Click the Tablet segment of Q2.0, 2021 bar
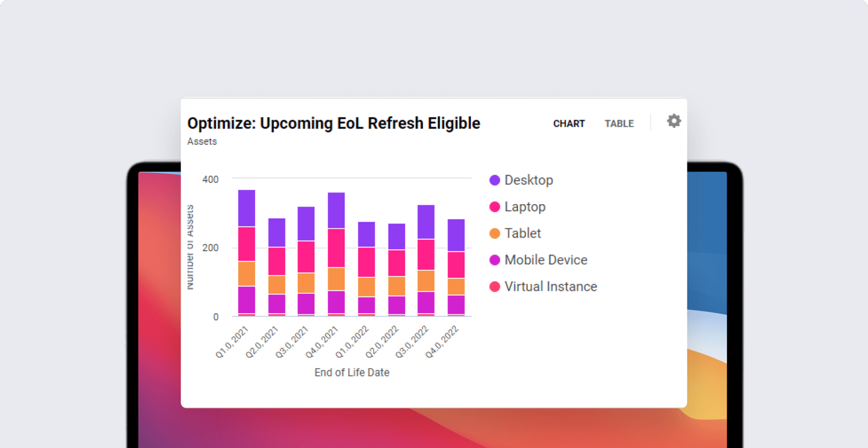Image resolution: width=868 pixels, height=448 pixels. (x=276, y=285)
